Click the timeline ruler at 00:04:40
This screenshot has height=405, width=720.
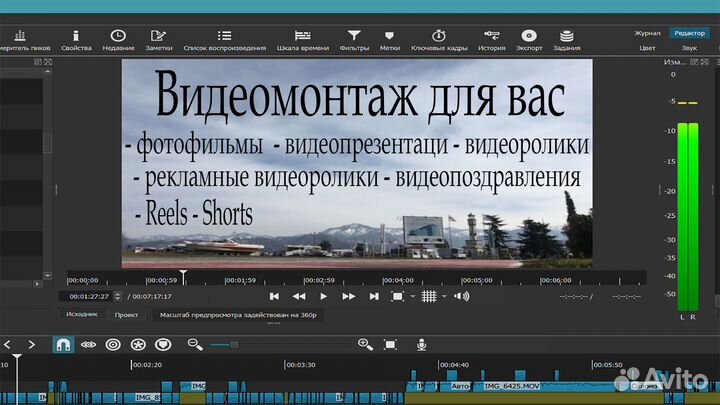pyautogui.click(x=454, y=365)
